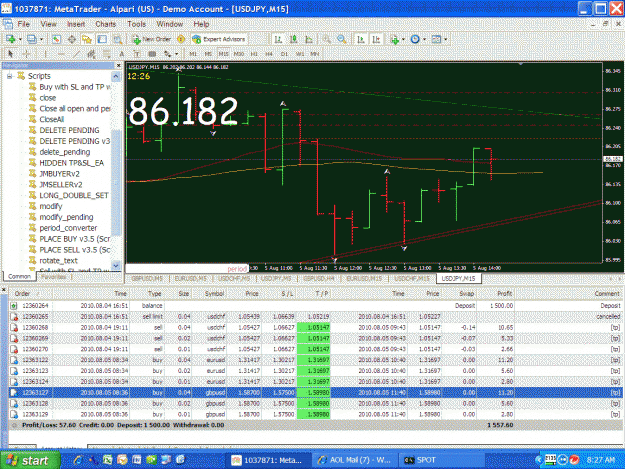Select the text tool A
Viewport: 625px width, 469px height.
tap(122, 53)
